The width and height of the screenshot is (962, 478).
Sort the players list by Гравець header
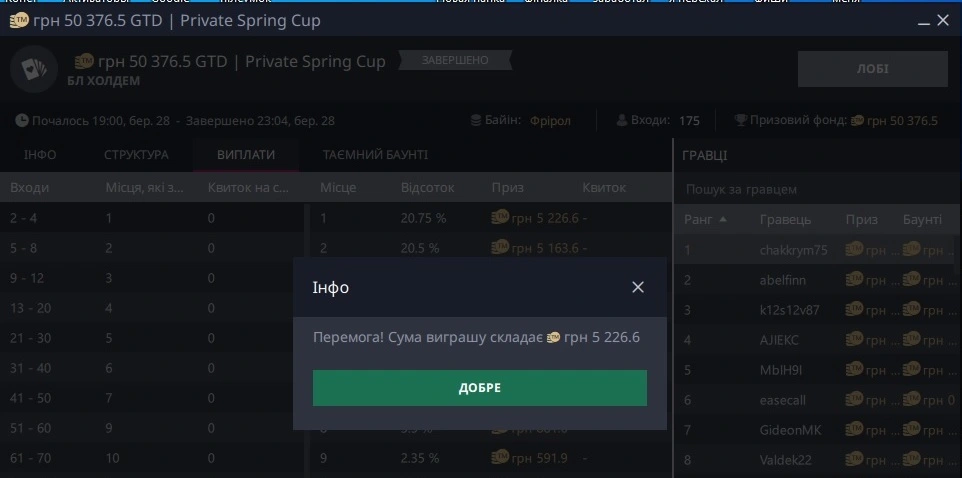[x=785, y=219]
